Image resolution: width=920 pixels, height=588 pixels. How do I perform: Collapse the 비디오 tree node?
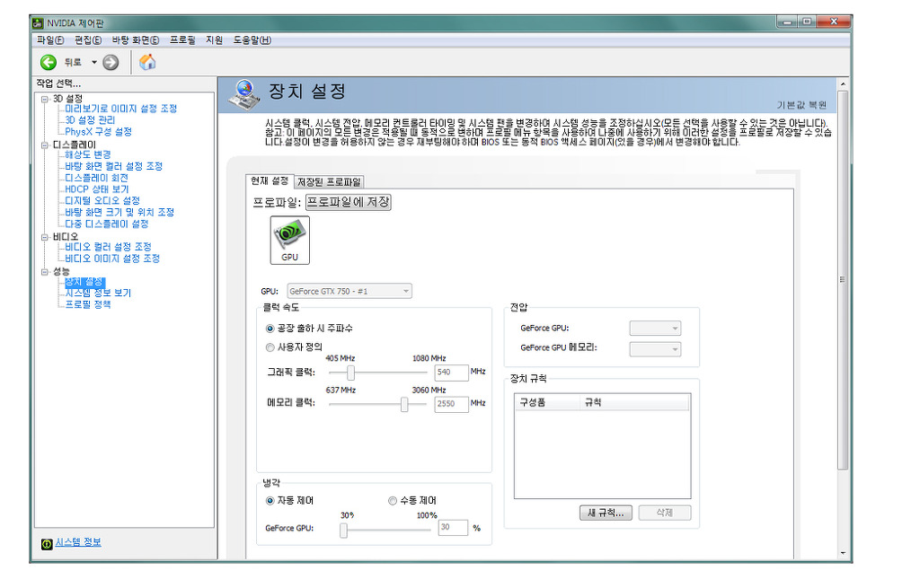45,237
